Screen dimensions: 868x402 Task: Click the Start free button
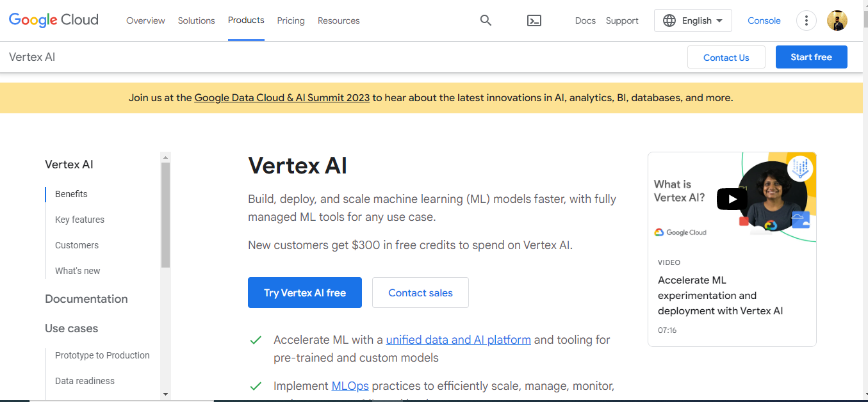tap(812, 57)
